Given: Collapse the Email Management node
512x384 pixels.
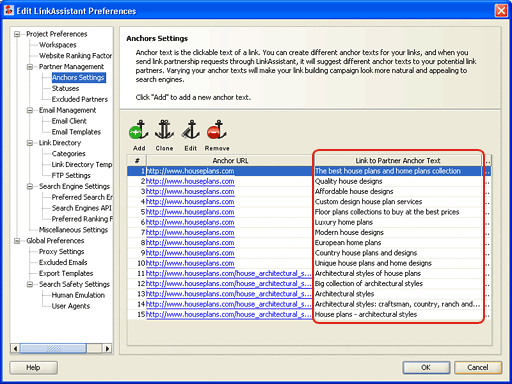Looking at the screenshot, I should point(30,110).
